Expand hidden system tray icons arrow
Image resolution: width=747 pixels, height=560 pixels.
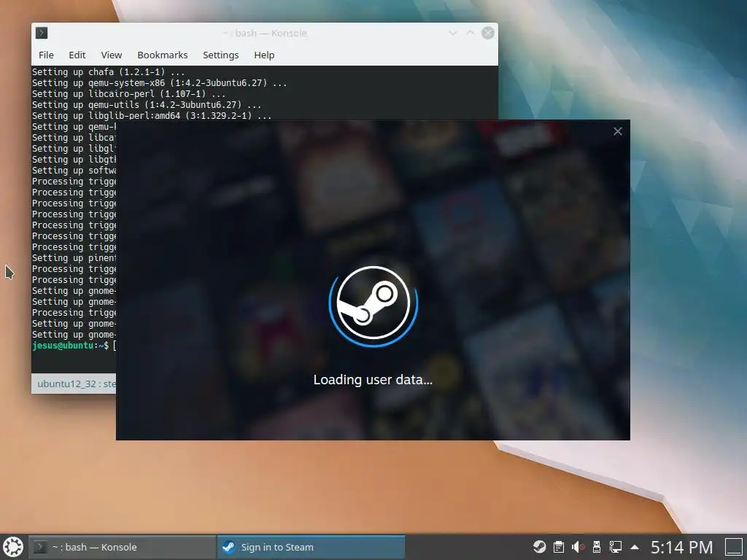coord(635,547)
